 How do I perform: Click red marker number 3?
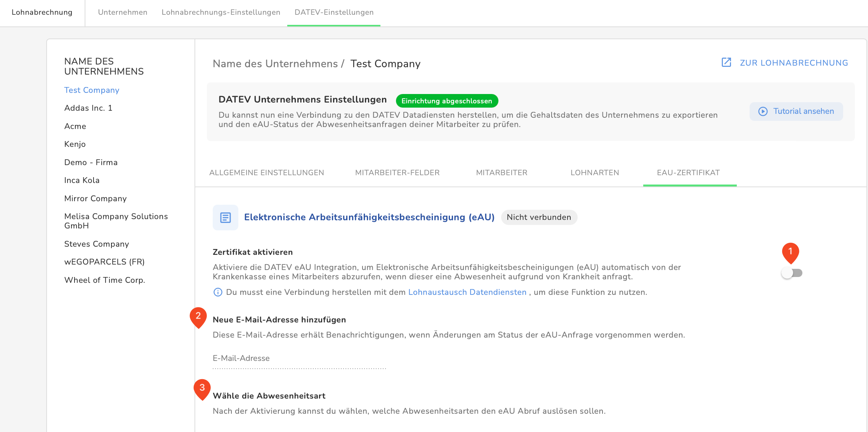(202, 388)
